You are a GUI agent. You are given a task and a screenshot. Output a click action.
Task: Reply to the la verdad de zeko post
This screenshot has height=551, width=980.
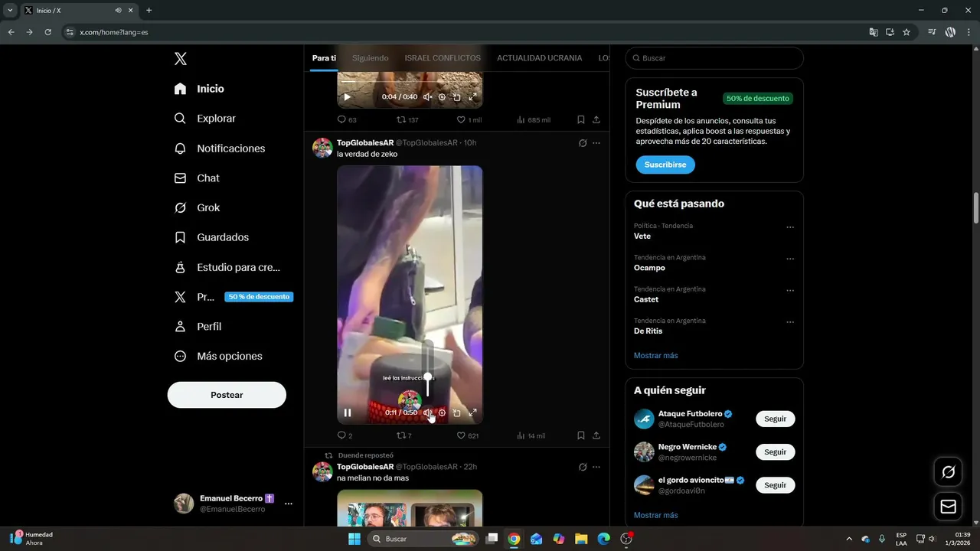(345, 435)
